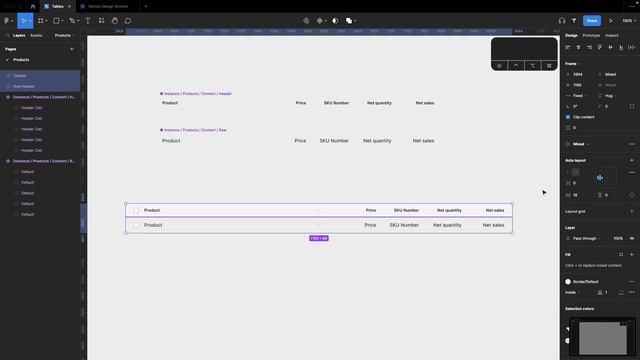The image size is (640, 360).
Task: Switch to the Prototype tab
Action: (591, 36)
